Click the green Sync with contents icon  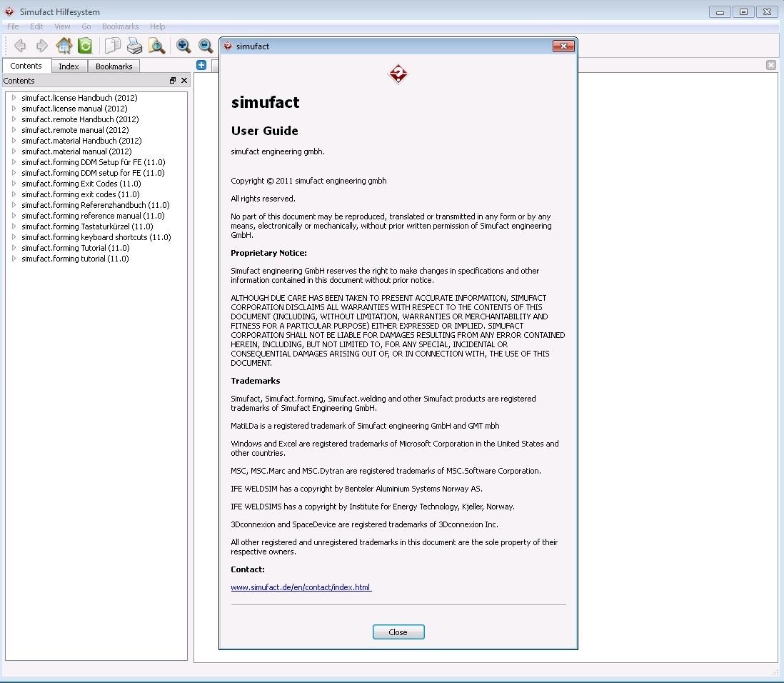85,46
